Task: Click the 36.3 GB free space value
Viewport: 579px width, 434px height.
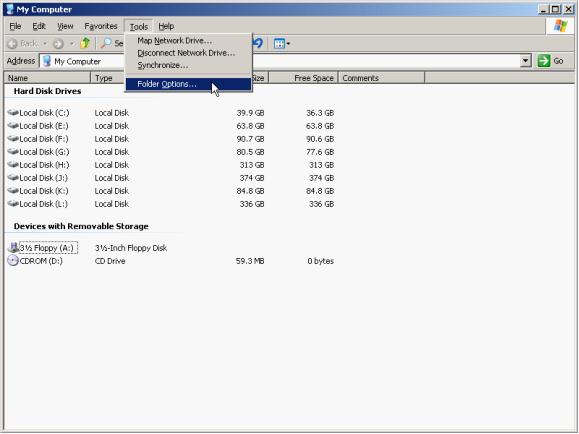Action: 320,113
